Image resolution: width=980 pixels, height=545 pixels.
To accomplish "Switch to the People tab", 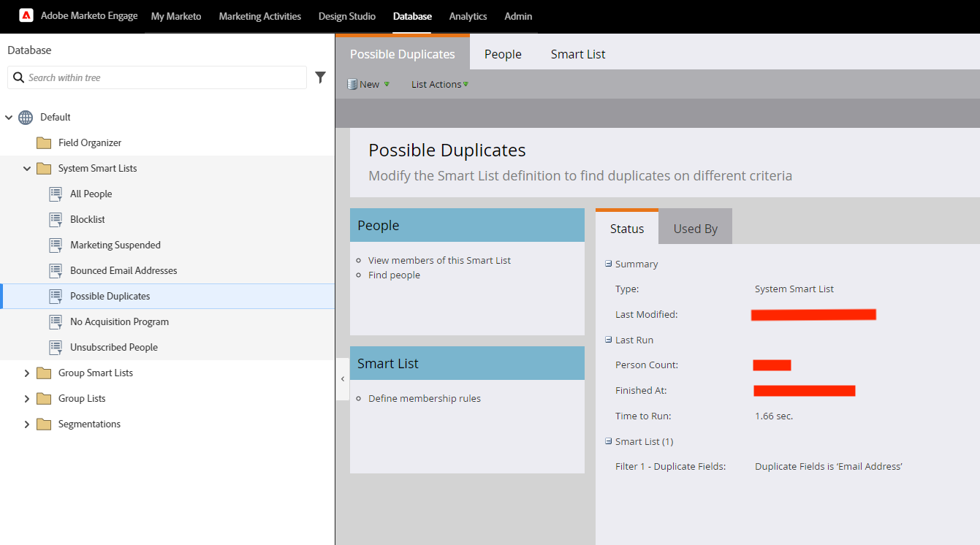I will pos(503,54).
